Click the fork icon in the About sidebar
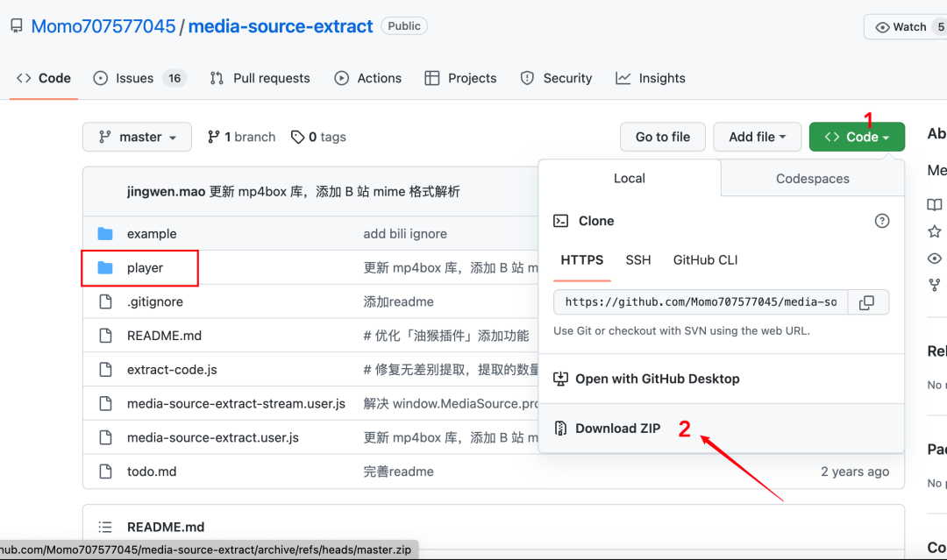The image size is (947, 560). [x=935, y=285]
